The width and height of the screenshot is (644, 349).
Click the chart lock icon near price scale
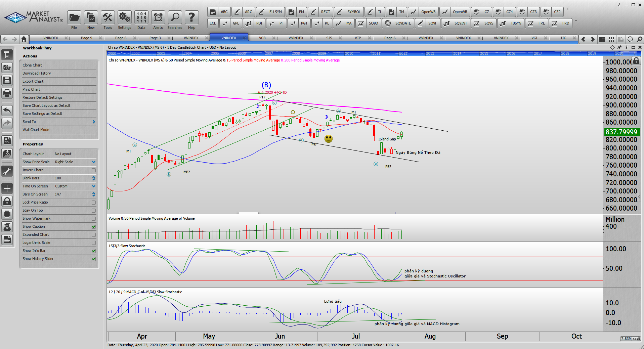(x=636, y=61)
